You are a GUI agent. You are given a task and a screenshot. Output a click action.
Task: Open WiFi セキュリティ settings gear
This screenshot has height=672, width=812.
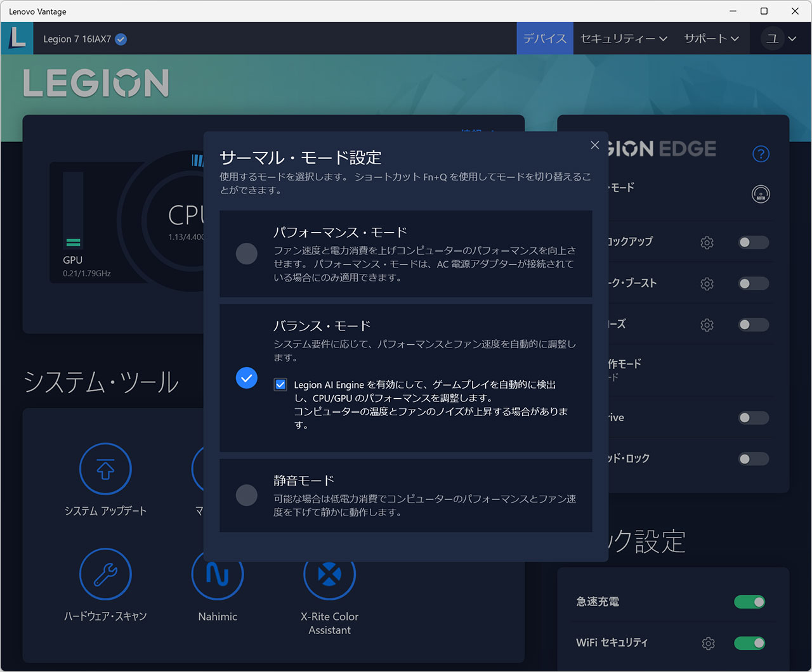tap(709, 643)
